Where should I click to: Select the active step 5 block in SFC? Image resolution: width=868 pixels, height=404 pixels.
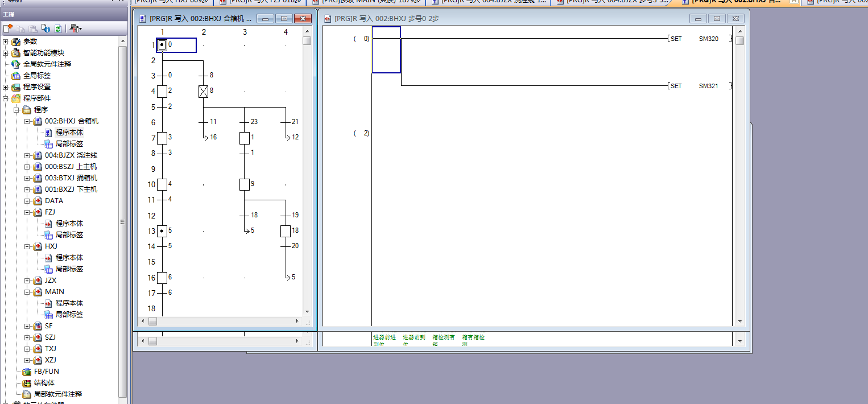coord(162,231)
